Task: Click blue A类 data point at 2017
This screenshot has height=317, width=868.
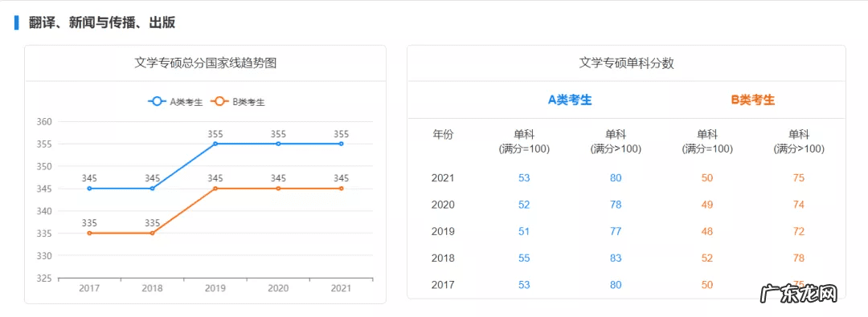Action: coord(90,189)
